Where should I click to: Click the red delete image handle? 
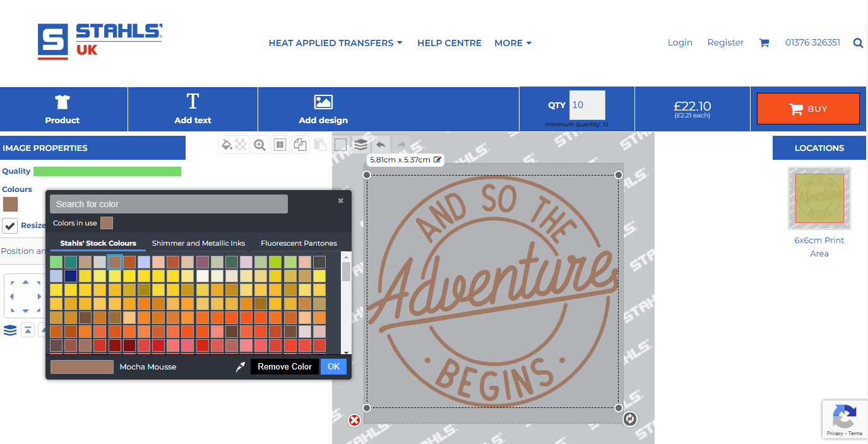(355, 420)
